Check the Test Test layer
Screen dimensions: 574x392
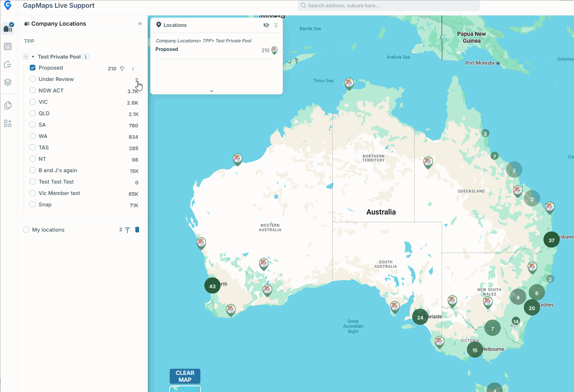click(x=33, y=182)
